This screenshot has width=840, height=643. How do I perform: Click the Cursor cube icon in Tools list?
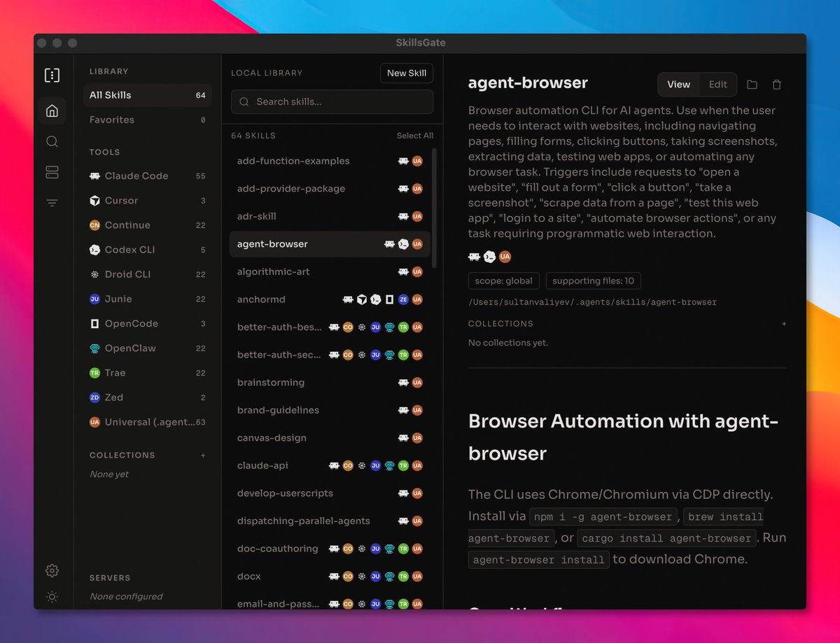point(94,201)
